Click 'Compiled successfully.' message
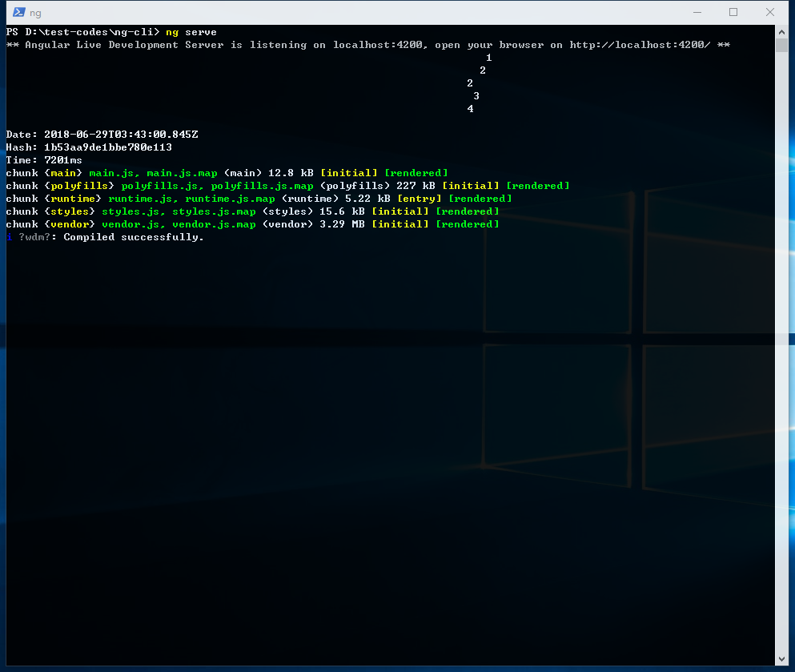The width and height of the screenshot is (795, 672). [x=134, y=237]
